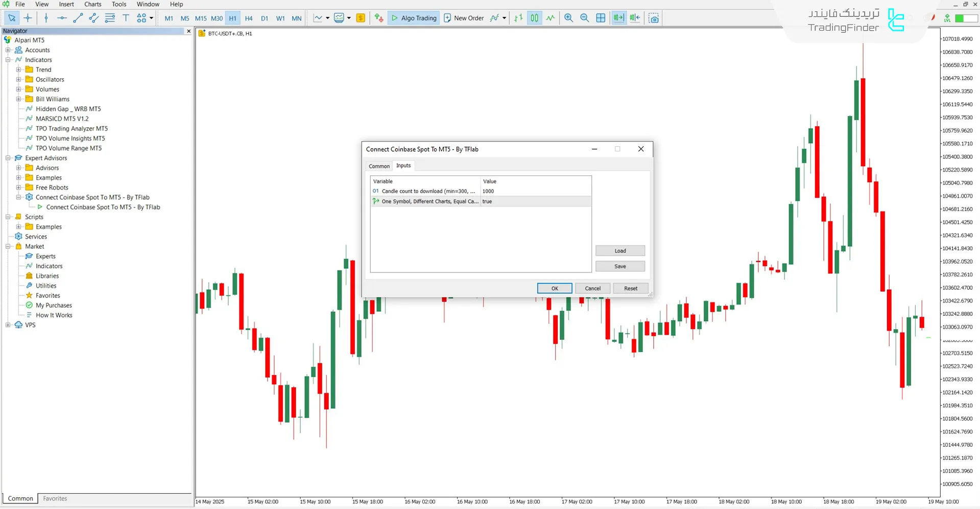Click the tile windows grid icon
Viewport: 980px width, 509px height.
601,18
